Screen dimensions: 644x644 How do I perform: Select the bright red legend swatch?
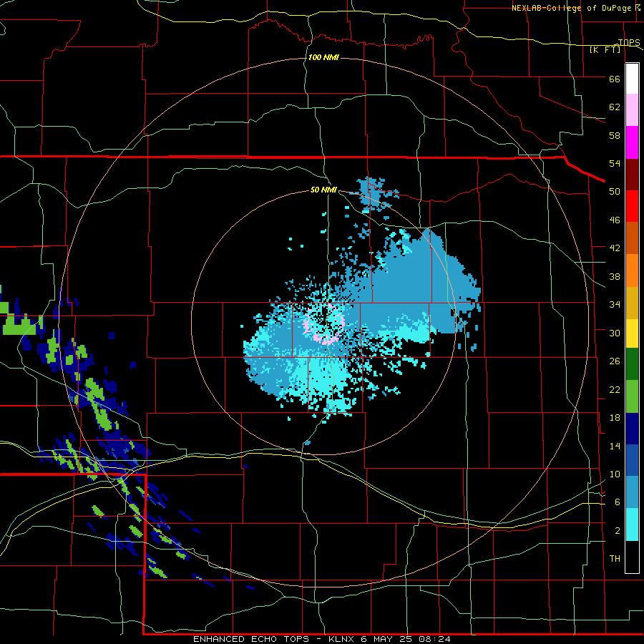click(632, 206)
